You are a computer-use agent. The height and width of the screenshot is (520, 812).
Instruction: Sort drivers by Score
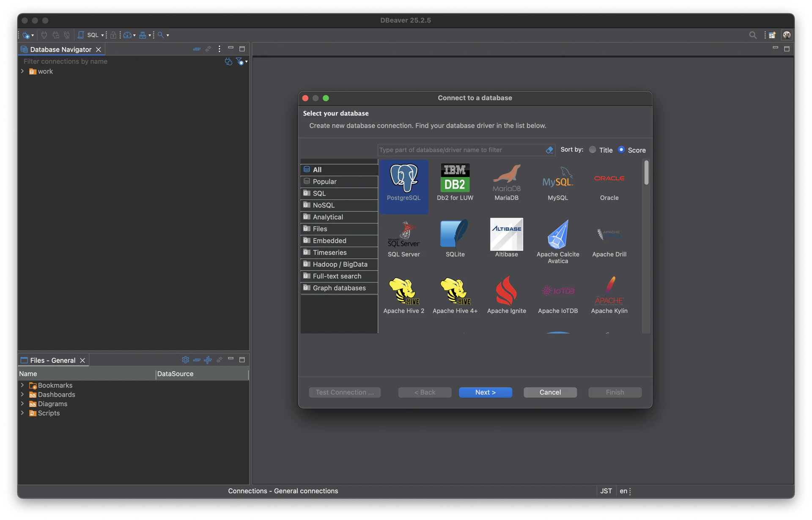632,150
